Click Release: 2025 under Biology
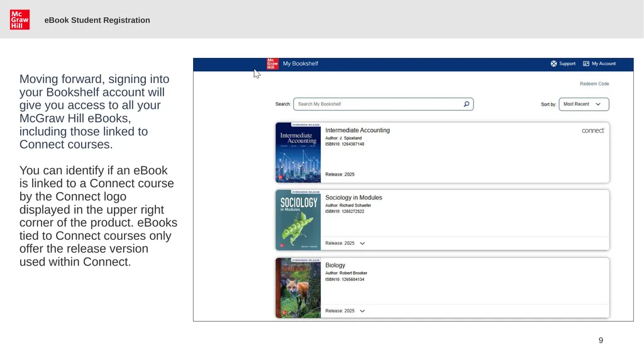 pos(340,311)
